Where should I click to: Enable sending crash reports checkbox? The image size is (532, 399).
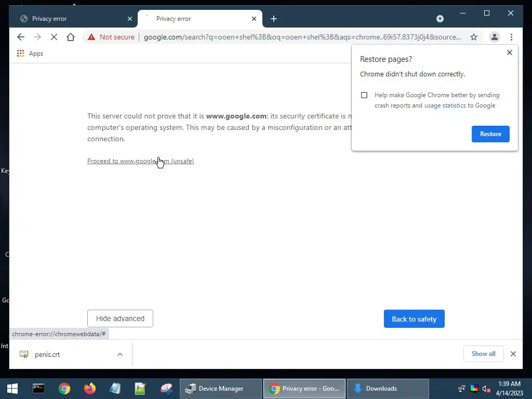(x=364, y=95)
